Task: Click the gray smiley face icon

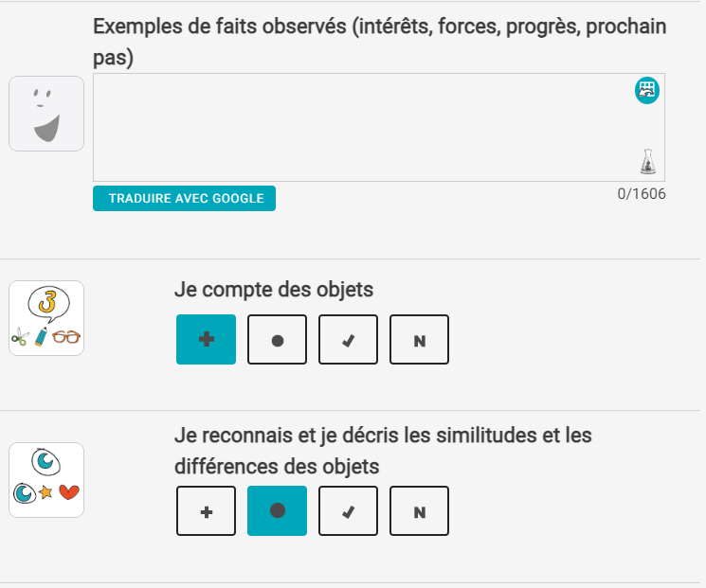Action: click(x=46, y=114)
